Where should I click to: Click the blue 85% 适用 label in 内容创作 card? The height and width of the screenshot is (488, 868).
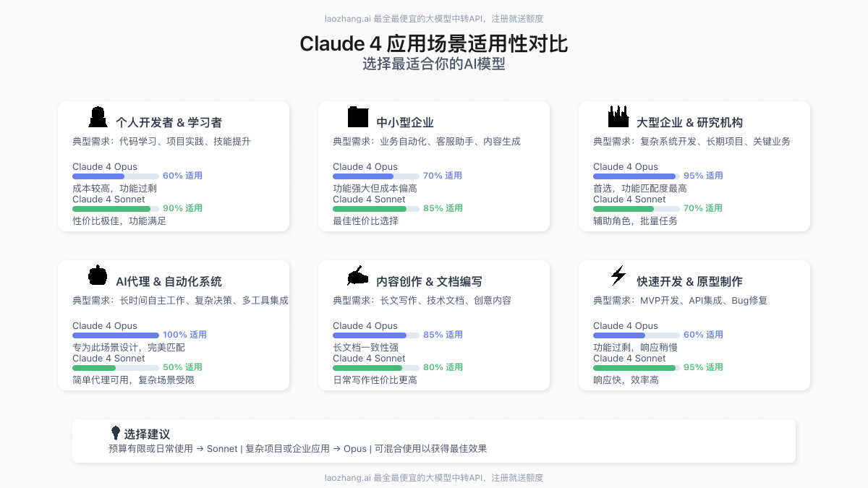coord(443,335)
